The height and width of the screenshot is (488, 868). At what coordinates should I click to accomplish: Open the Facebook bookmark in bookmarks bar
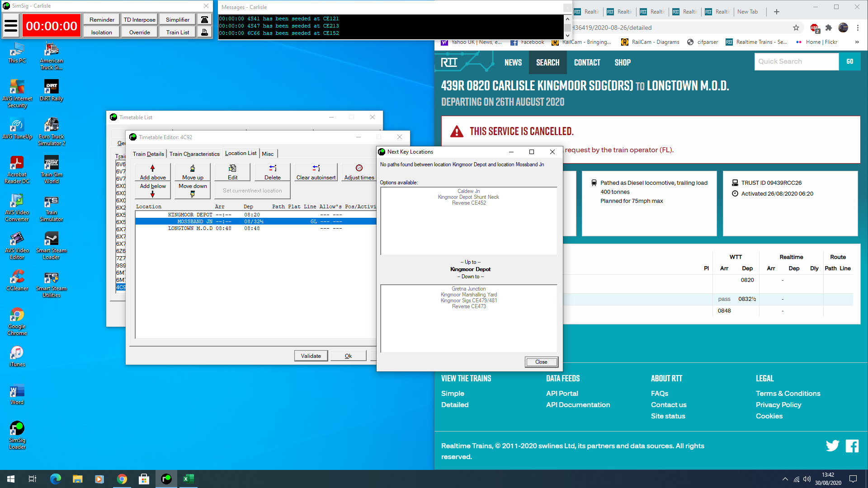(x=527, y=42)
